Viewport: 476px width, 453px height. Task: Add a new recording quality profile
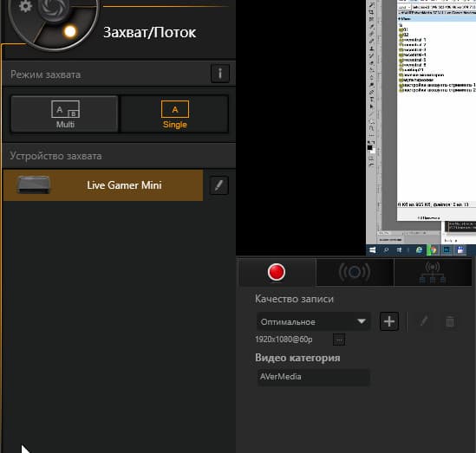pos(389,321)
